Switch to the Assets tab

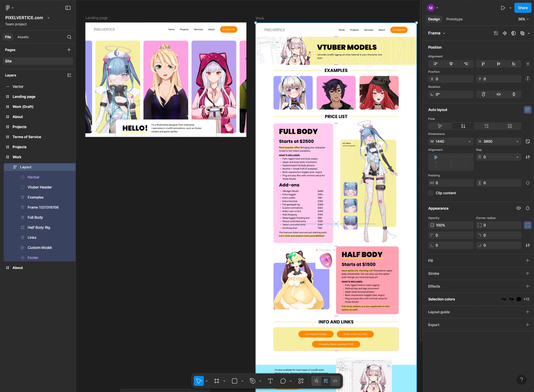pos(23,37)
